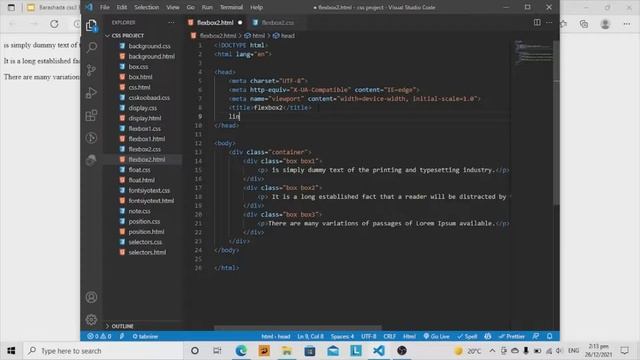Screen dimensions: 640x360
Task: Open Visual Studio Code taskbar icon
Action: coord(379,351)
